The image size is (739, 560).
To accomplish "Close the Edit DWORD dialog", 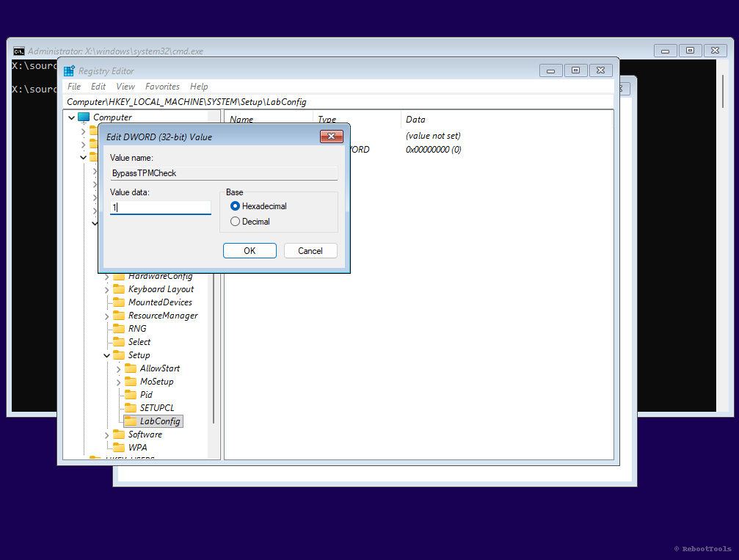I will click(x=332, y=137).
